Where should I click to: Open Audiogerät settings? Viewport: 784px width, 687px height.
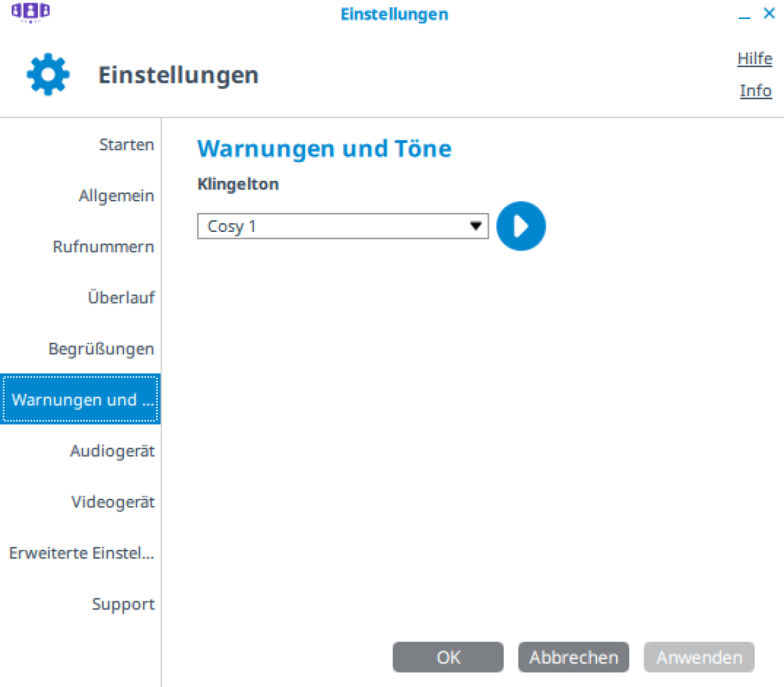[112, 451]
